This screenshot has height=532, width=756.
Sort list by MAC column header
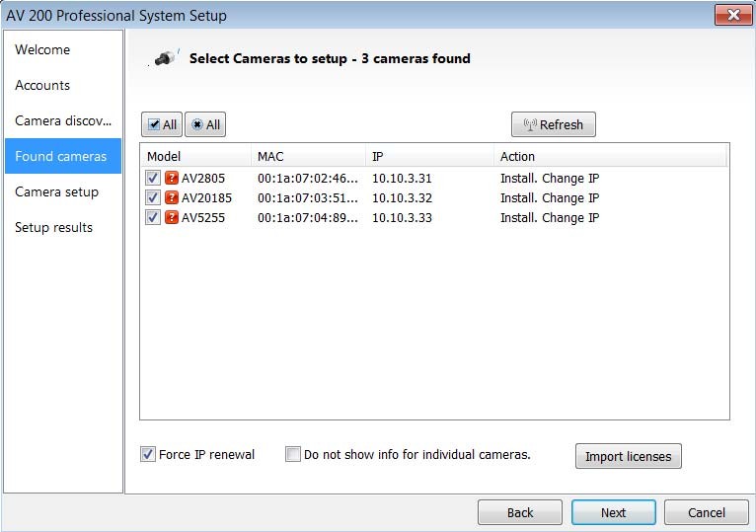coord(308,156)
